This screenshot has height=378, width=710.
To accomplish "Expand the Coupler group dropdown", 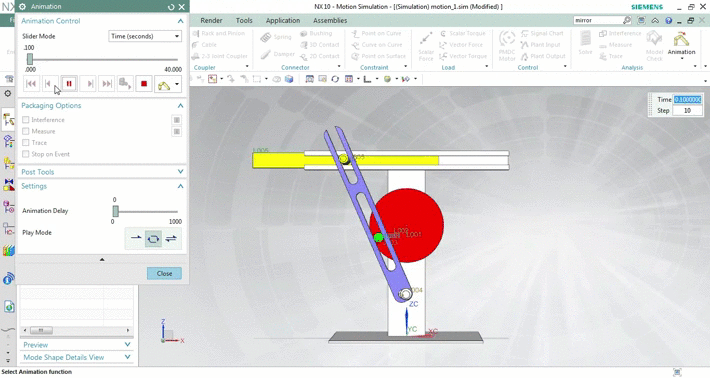I will 247,67.
